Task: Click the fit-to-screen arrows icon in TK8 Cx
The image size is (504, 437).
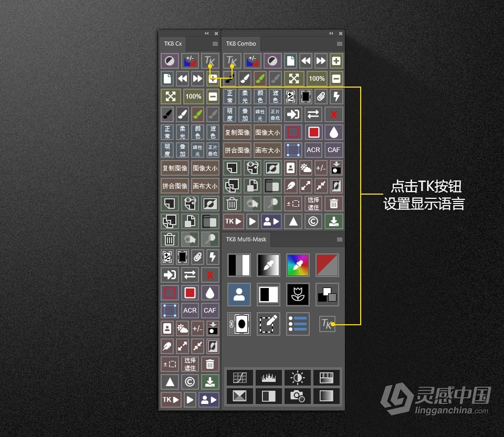Action: tap(170, 97)
